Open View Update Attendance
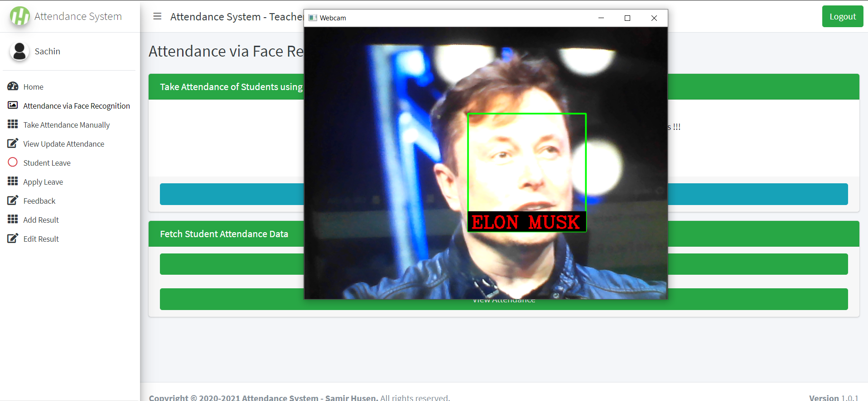This screenshot has height=401, width=868. coord(69,143)
